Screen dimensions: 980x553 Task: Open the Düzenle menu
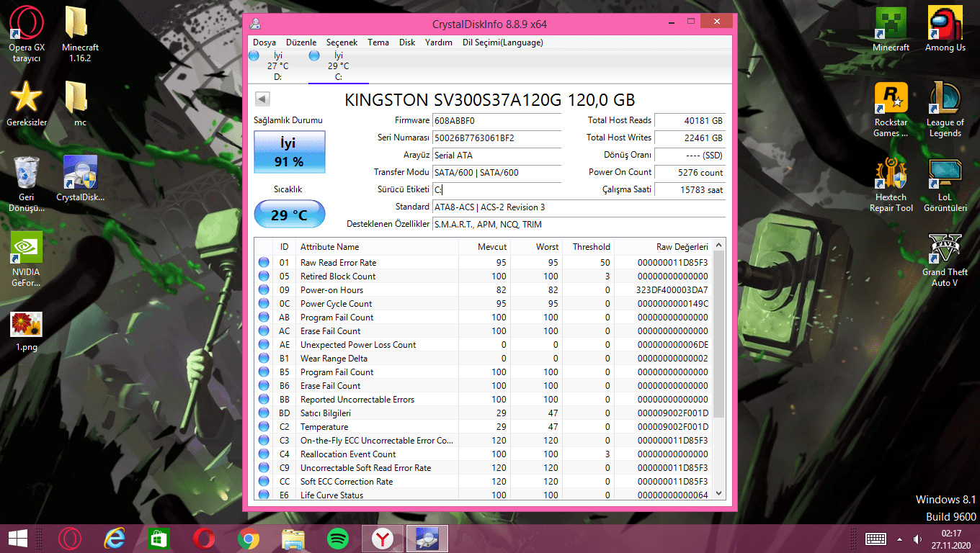[301, 42]
